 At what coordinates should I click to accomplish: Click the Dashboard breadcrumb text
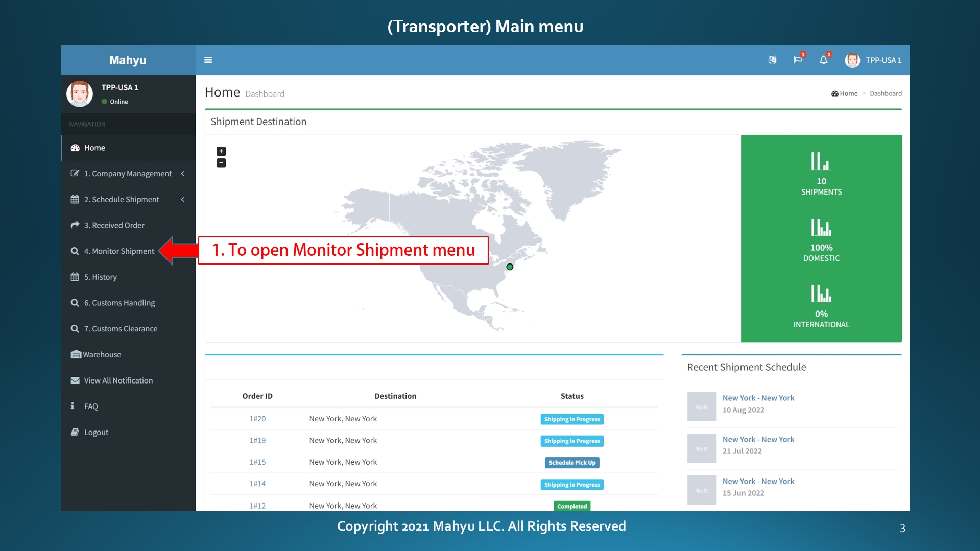(886, 93)
